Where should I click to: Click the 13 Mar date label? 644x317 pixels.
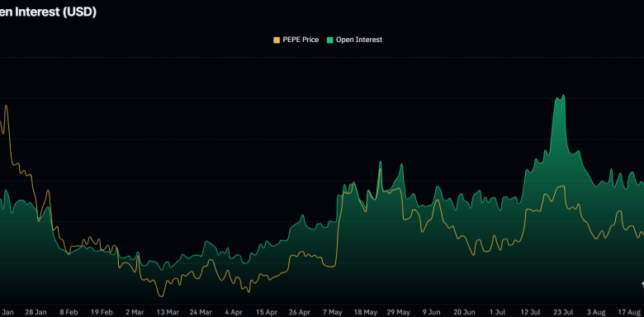(168, 313)
